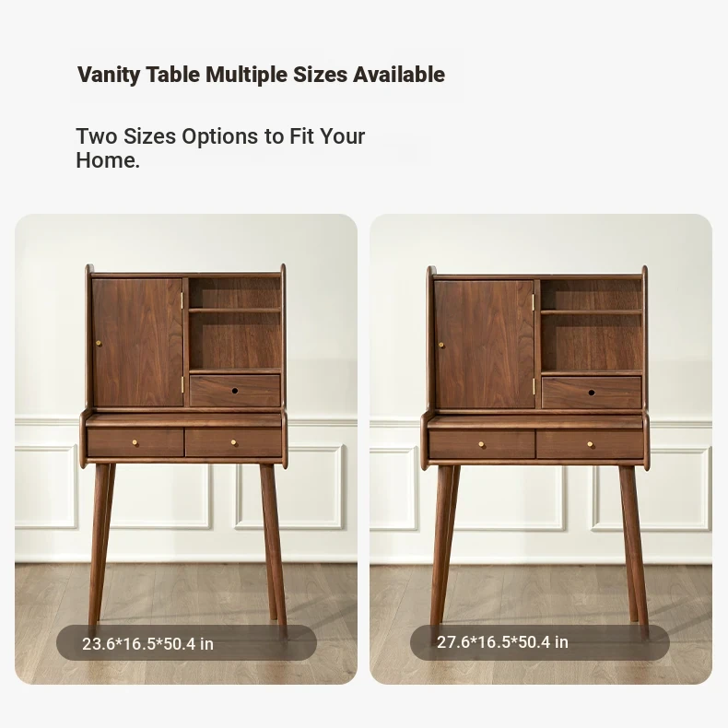This screenshot has width=728, height=728.
Task: Click the round hole drawer on right vanity
Action: click(592, 393)
